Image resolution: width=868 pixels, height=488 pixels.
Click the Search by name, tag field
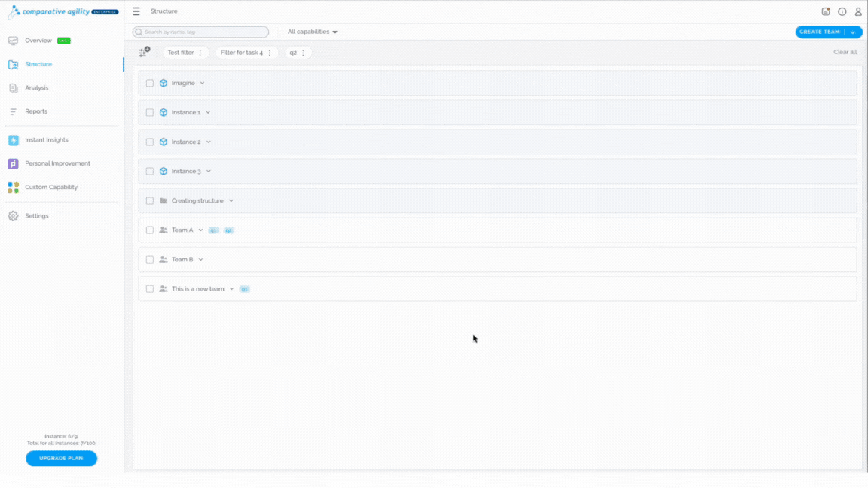tap(200, 32)
